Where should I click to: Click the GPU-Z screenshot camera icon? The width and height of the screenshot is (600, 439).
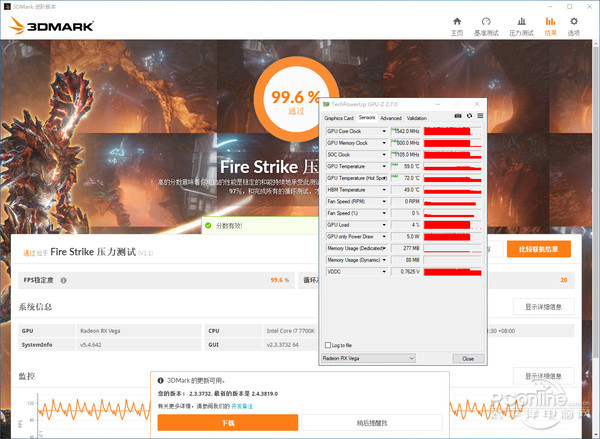tap(458, 117)
